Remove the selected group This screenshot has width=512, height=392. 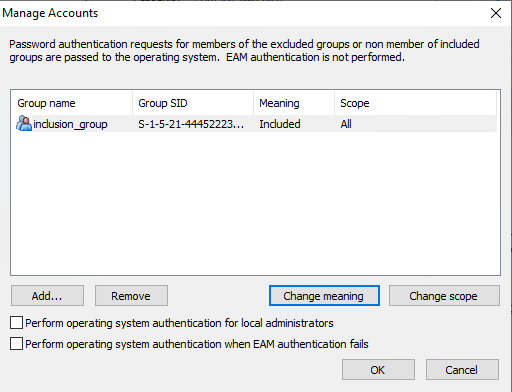click(131, 296)
